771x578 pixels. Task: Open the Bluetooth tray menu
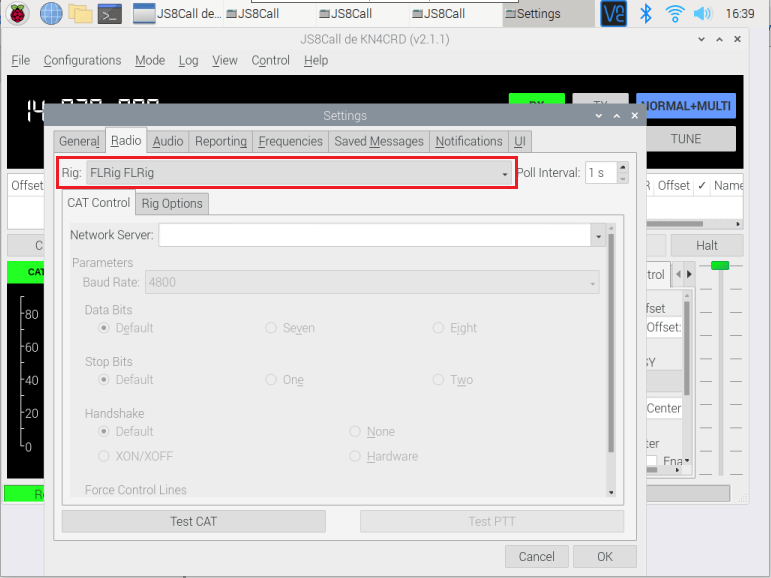646,14
